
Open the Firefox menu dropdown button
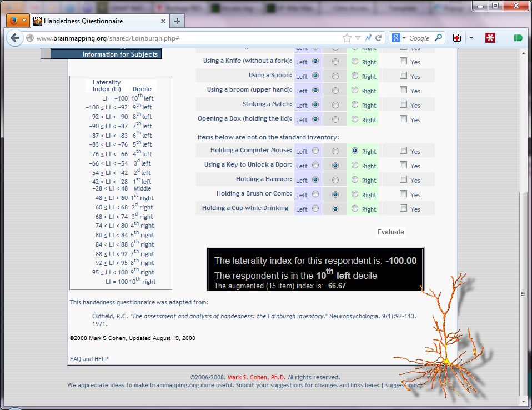pos(18,21)
